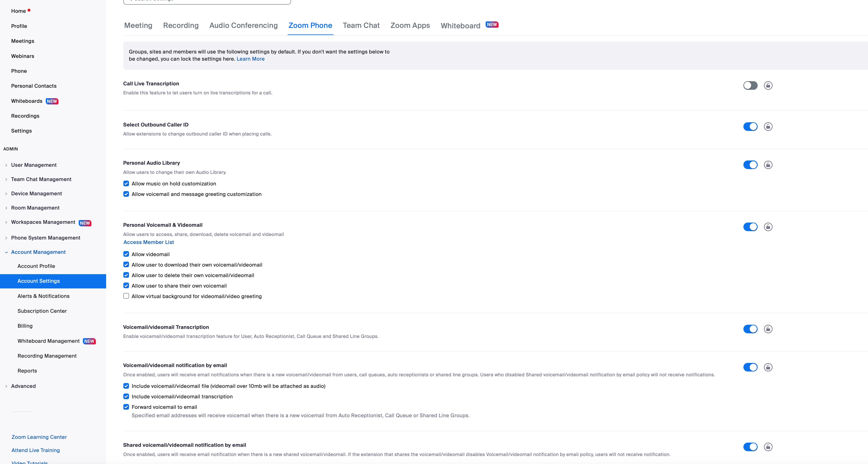This screenshot has height=464, width=868.
Task: Check Allow virtual background for videomail
Action: click(x=126, y=296)
